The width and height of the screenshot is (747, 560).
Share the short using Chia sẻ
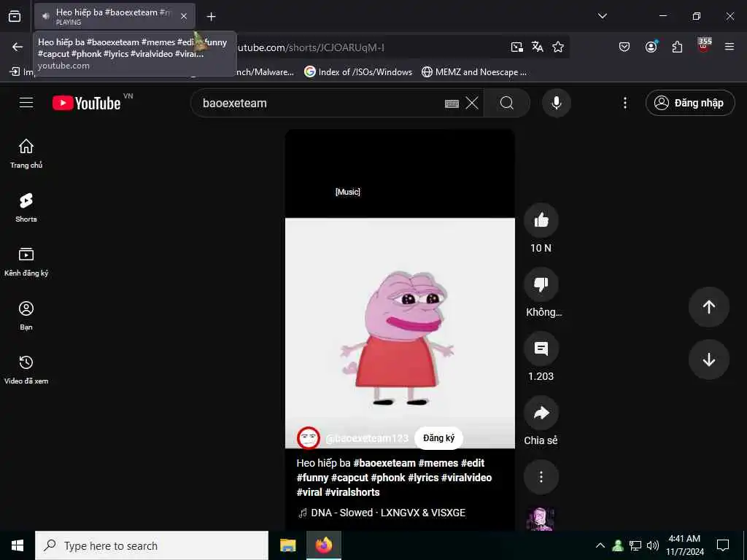pyautogui.click(x=541, y=413)
